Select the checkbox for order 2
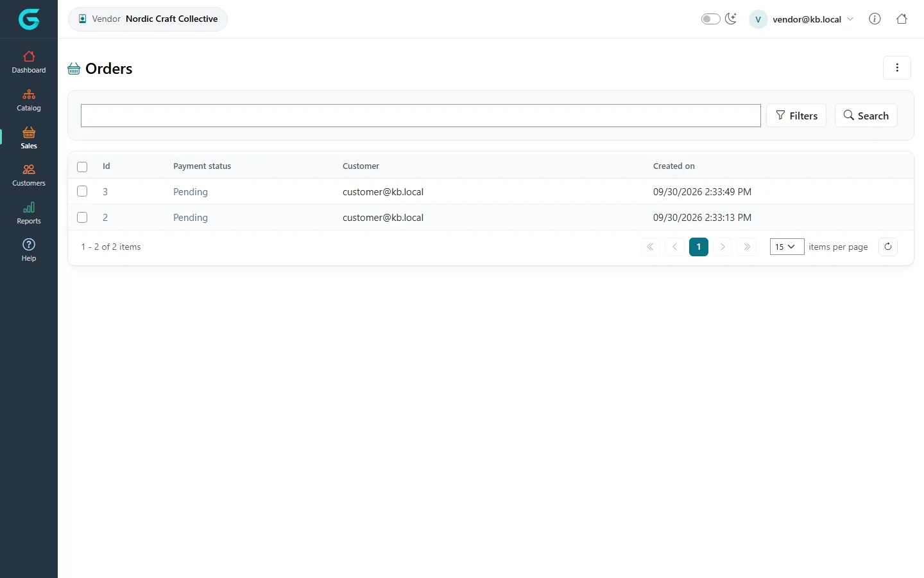924x578 pixels. click(82, 217)
